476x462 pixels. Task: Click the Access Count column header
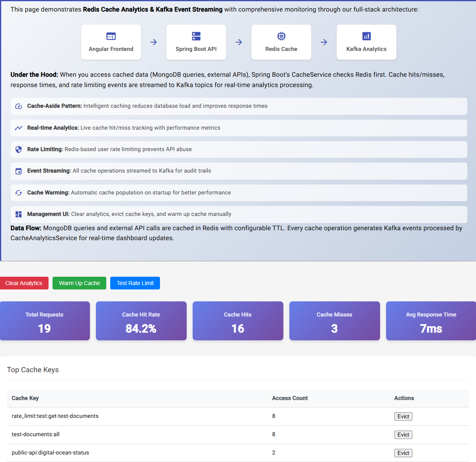[x=290, y=398]
